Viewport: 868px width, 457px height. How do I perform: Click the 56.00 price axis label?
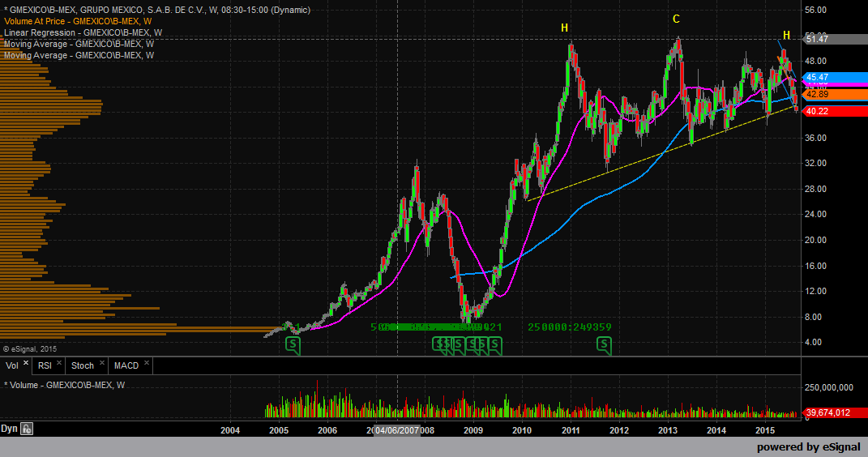[x=816, y=10]
